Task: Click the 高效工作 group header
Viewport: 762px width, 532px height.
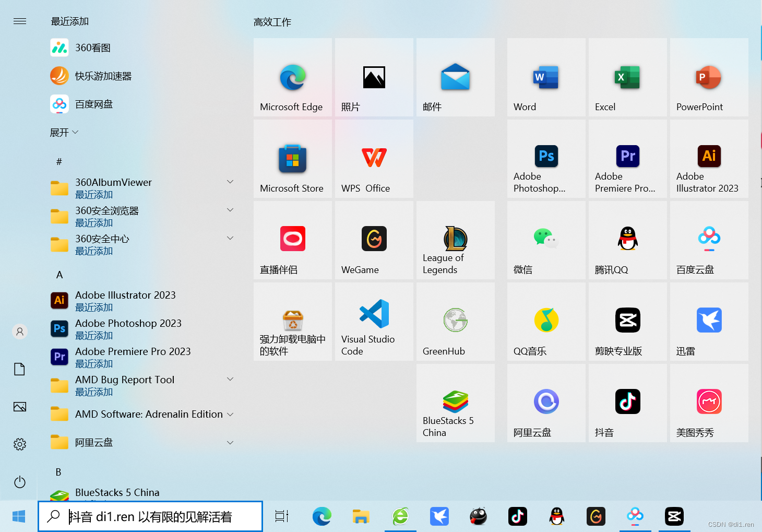Action: (x=272, y=22)
